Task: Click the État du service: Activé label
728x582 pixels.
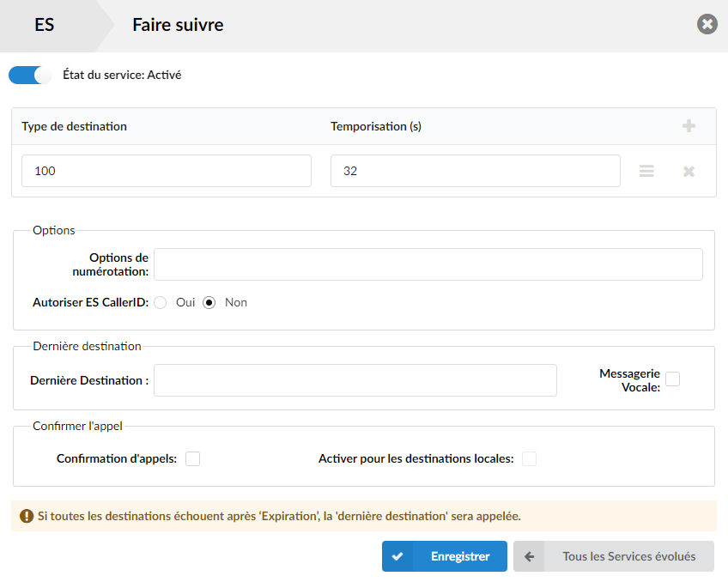Action: coord(122,75)
